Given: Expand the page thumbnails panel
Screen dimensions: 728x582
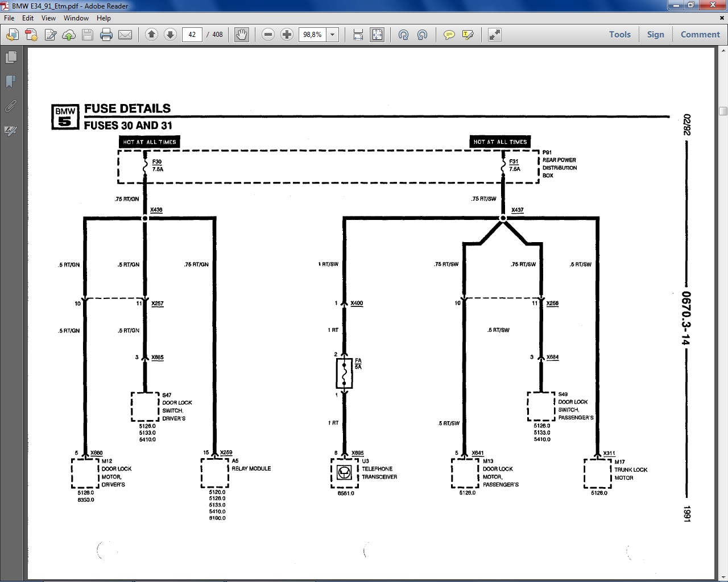Looking at the screenshot, I should point(10,57).
